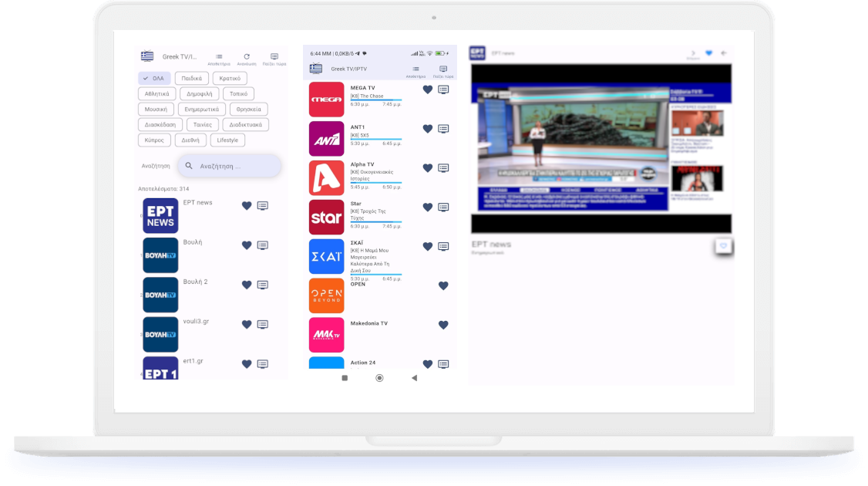Choose the Lifestyle category chip
The width and height of the screenshot is (868, 486).
click(x=227, y=140)
